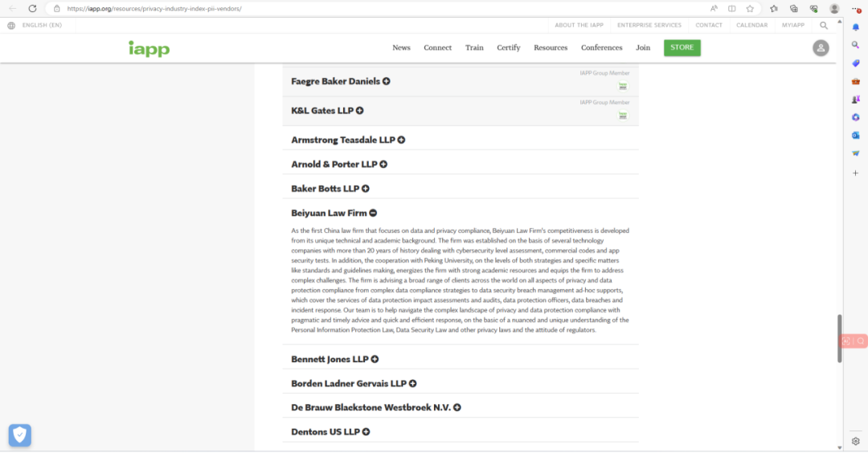
Task: Expand the Faegre Baker Daniels entry
Action: (387, 81)
